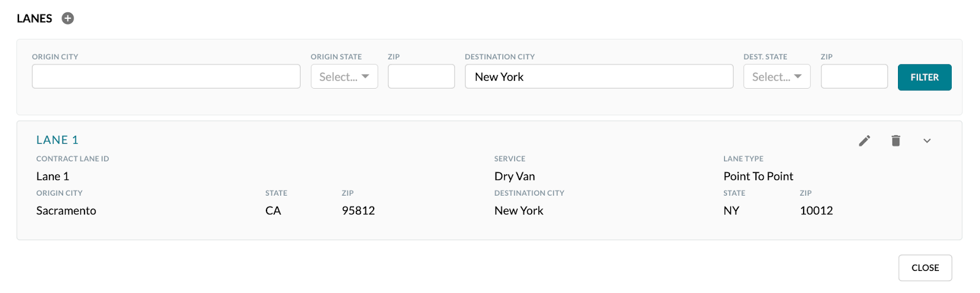Edit Lane 1 with the pencil icon
This screenshot has height=293, width=980.
coord(864,141)
